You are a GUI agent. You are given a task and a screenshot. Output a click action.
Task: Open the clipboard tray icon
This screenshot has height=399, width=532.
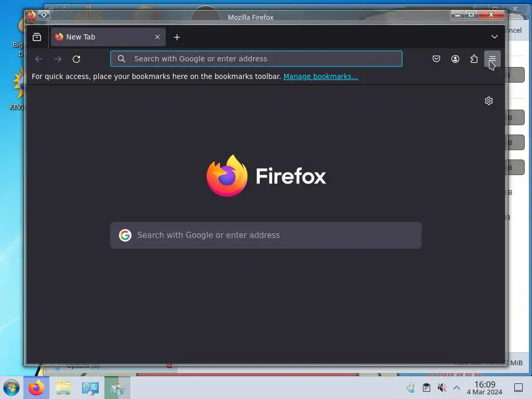click(x=427, y=388)
